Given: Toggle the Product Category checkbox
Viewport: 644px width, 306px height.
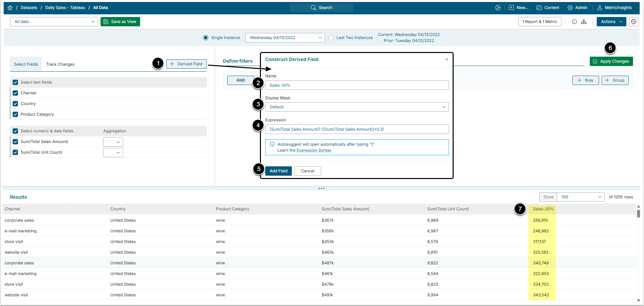Looking at the screenshot, I should (x=15, y=114).
